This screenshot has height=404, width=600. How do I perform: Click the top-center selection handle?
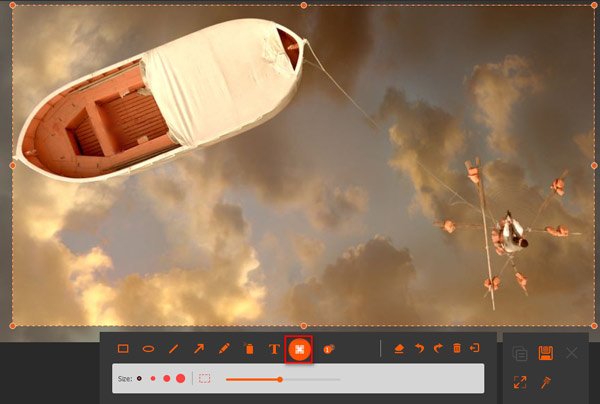click(x=303, y=5)
